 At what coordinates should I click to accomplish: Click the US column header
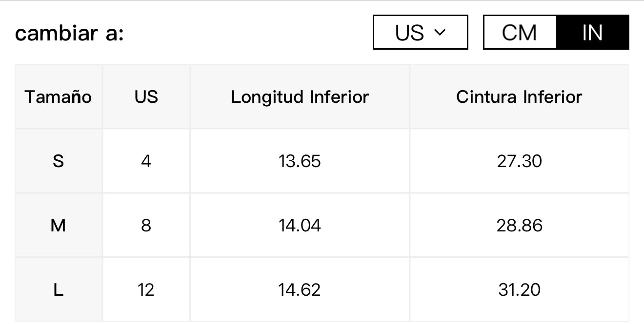pyautogui.click(x=146, y=96)
